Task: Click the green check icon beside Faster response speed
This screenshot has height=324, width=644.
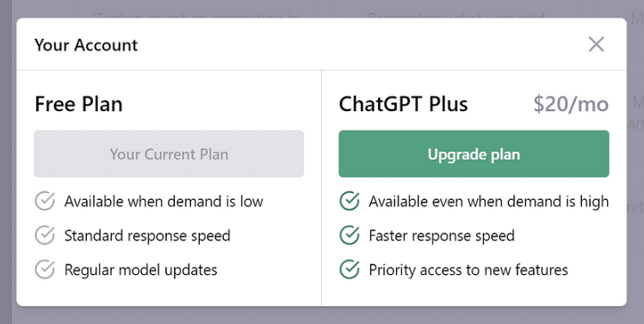Action: (350, 235)
